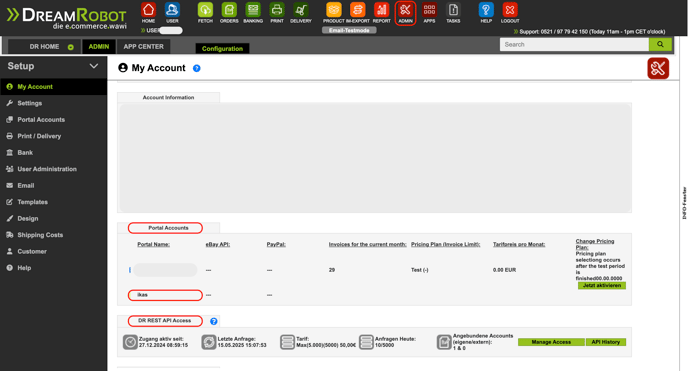Open the INFO-Fenster vertical tab at right edge

[x=684, y=203]
